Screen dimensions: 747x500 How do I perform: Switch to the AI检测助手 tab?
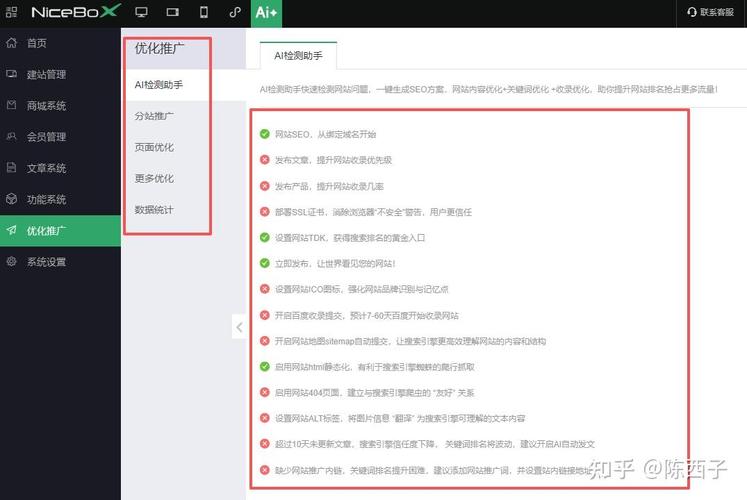pyautogui.click(x=298, y=56)
